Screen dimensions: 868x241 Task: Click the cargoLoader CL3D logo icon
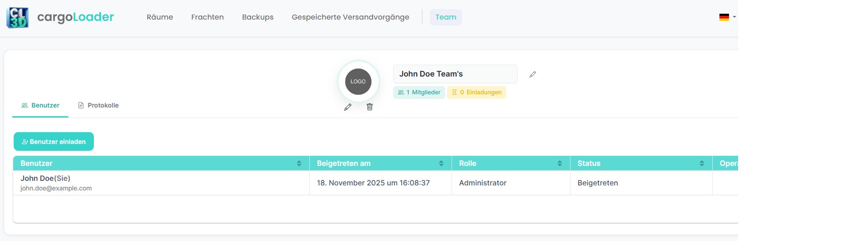click(x=17, y=18)
